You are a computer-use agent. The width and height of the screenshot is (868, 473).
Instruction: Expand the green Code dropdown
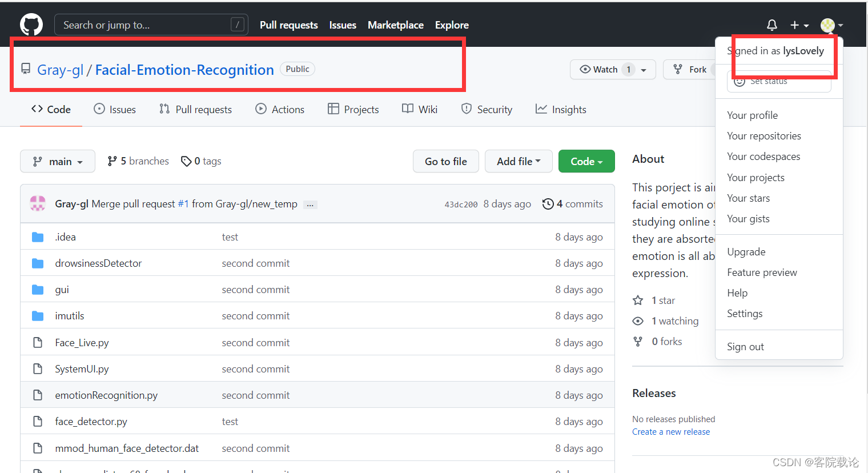(x=586, y=161)
